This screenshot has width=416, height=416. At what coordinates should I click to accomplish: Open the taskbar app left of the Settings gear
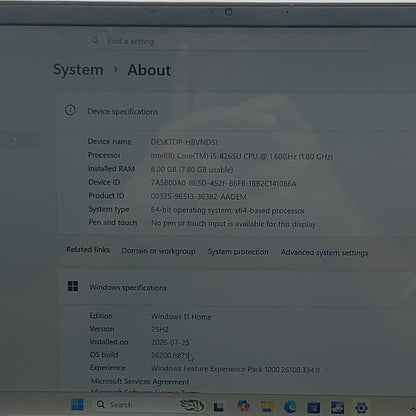click(337, 407)
